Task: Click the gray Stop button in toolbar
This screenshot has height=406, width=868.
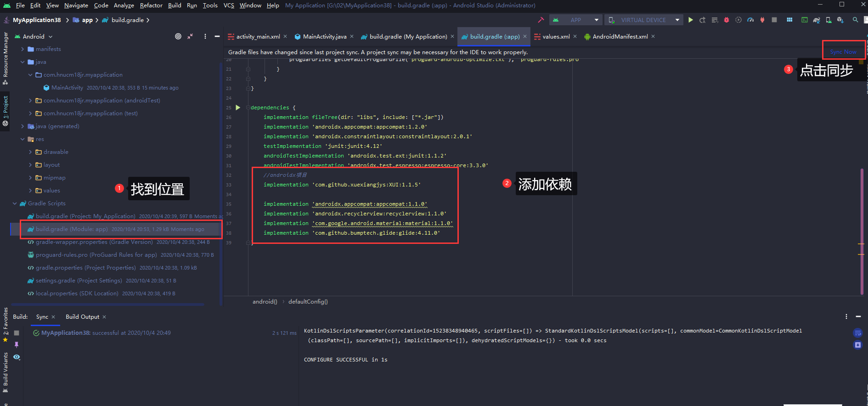Action: [x=774, y=20]
